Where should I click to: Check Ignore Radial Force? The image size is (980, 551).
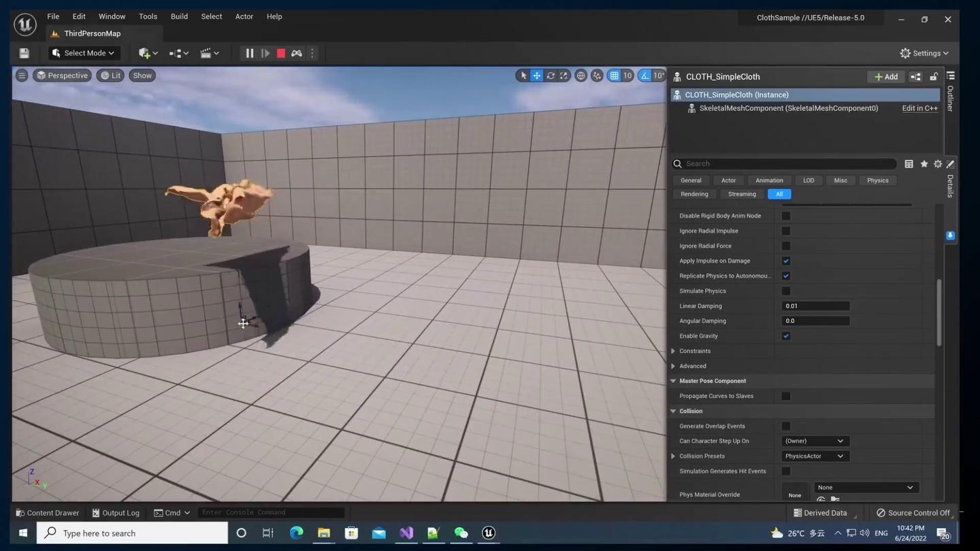(x=786, y=246)
